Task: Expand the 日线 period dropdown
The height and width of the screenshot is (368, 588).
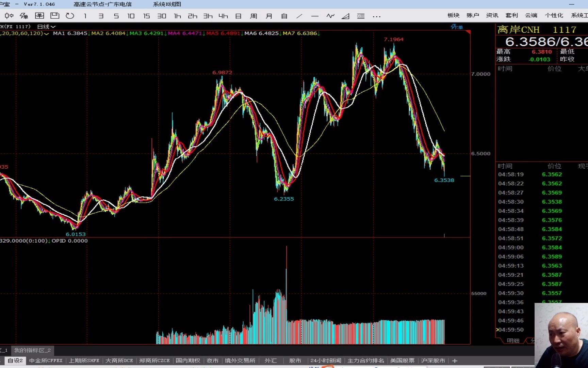Action: [46, 27]
